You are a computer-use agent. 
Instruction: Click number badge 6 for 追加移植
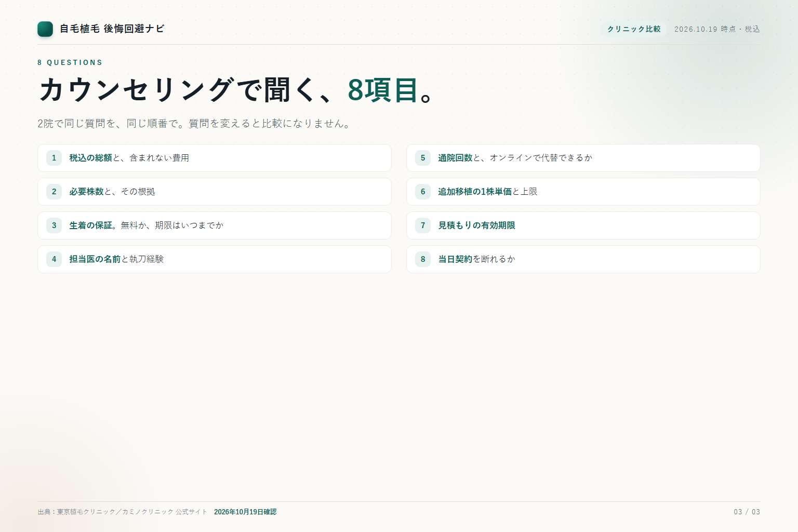tap(423, 192)
